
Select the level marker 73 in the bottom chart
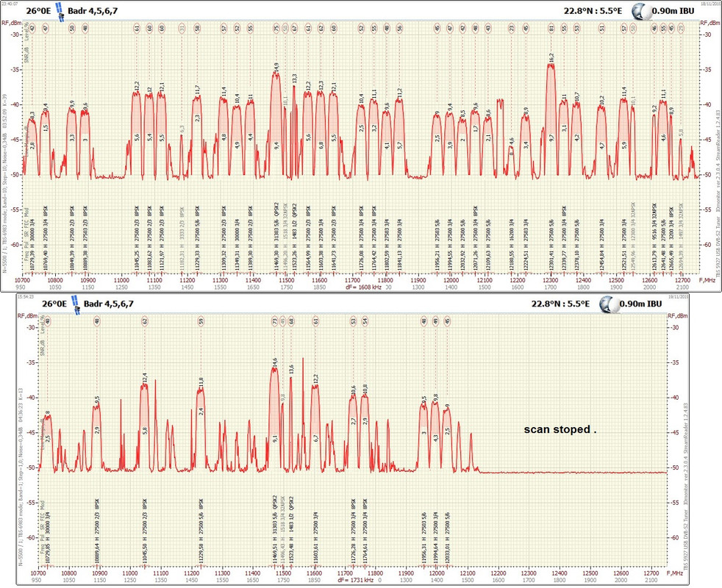pyautogui.click(x=275, y=321)
